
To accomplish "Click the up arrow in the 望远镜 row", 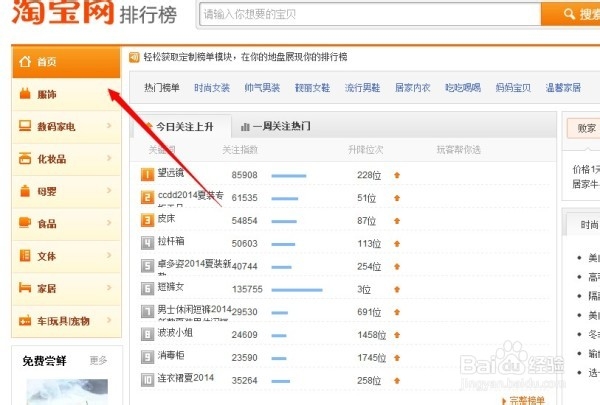I will (x=397, y=175).
